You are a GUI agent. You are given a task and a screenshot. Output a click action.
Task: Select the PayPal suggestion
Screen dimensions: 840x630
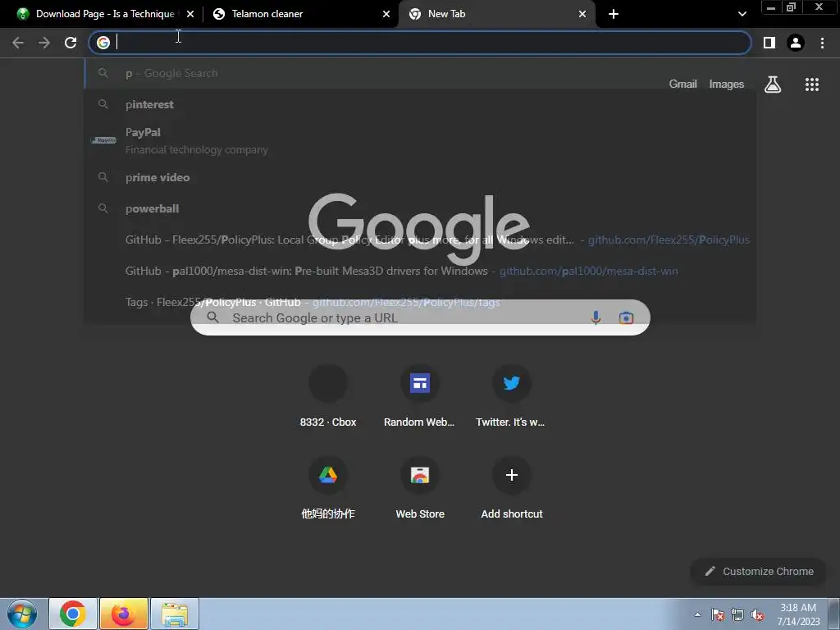click(420, 141)
